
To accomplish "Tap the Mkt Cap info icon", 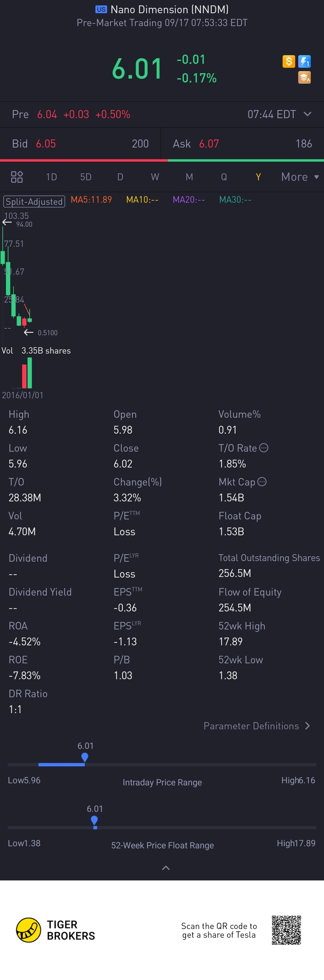I will 262,482.
